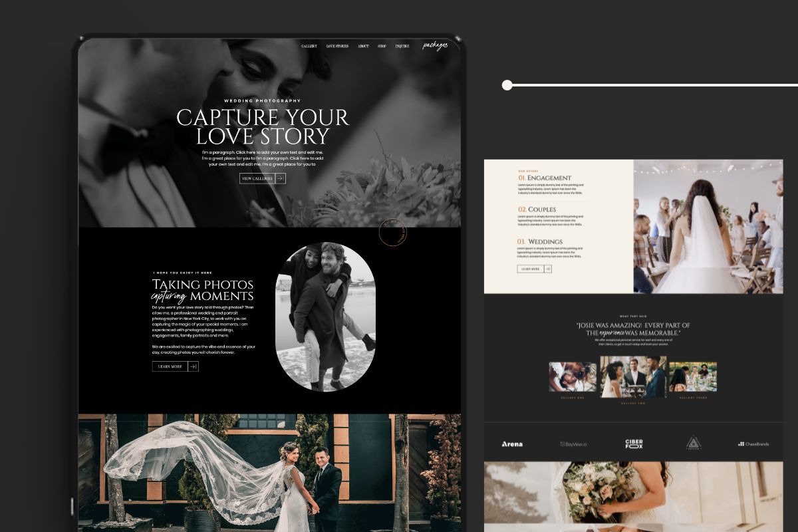
Task: Open the Love Stories menu item
Action: click(x=337, y=47)
